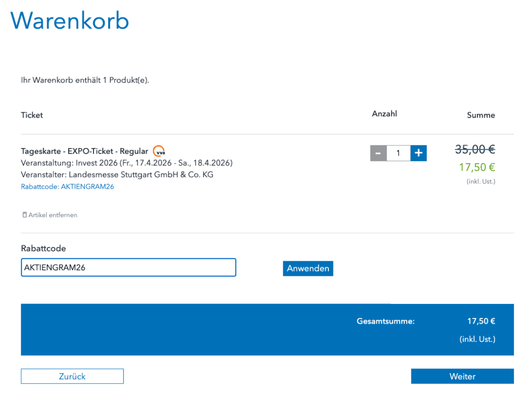Click the white 17,50 € total amount
This screenshot has width=532, height=412.
tap(481, 322)
